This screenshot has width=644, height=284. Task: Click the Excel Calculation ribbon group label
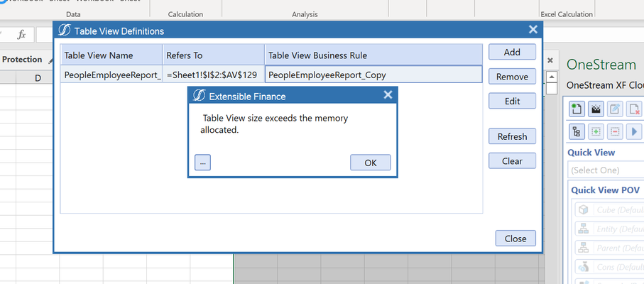(x=567, y=14)
